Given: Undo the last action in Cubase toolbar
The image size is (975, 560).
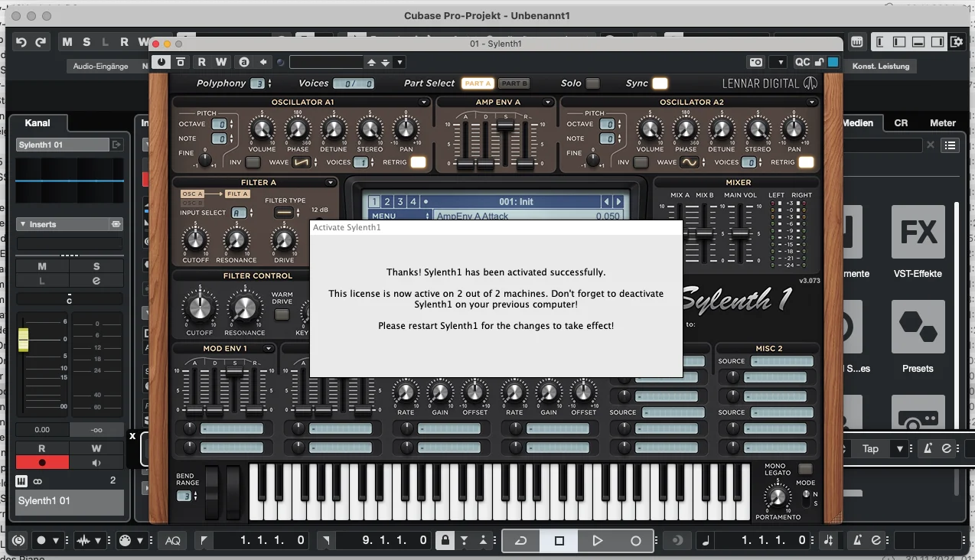Looking at the screenshot, I should [x=21, y=42].
